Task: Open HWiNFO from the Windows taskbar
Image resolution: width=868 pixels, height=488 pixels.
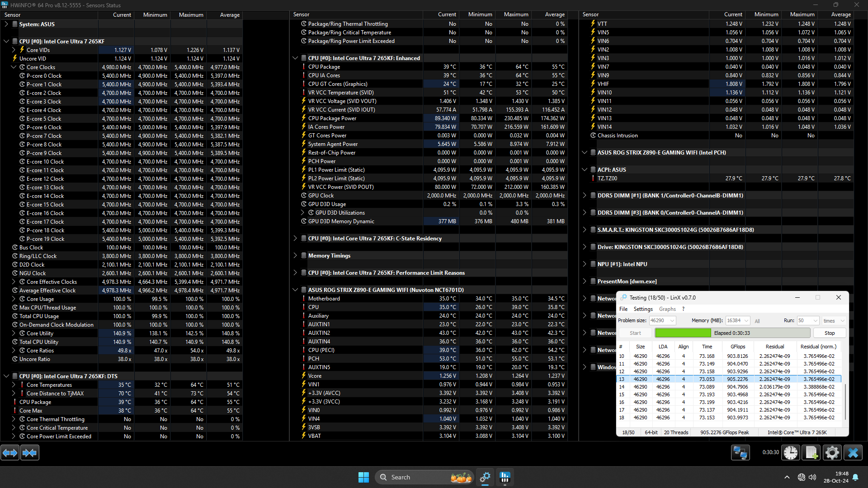Action: (505, 477)
